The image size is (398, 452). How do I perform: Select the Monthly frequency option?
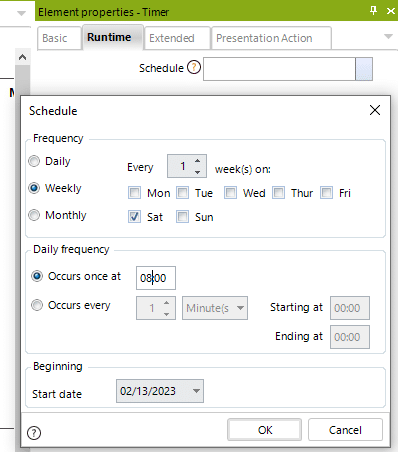click(34, 215)
